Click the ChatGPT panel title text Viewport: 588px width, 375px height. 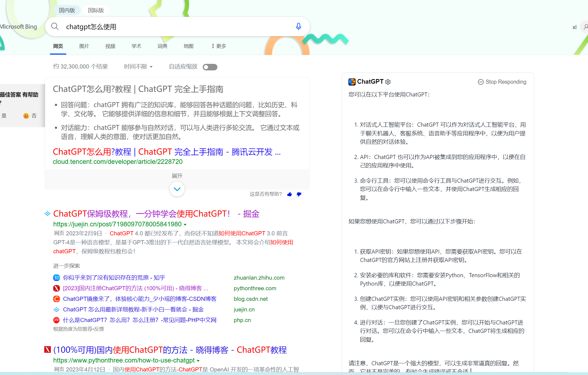370,82
